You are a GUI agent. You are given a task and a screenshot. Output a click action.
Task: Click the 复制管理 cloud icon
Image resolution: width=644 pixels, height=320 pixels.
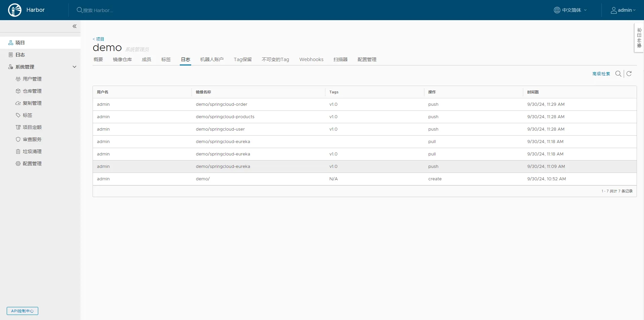(x=18, y=103)
